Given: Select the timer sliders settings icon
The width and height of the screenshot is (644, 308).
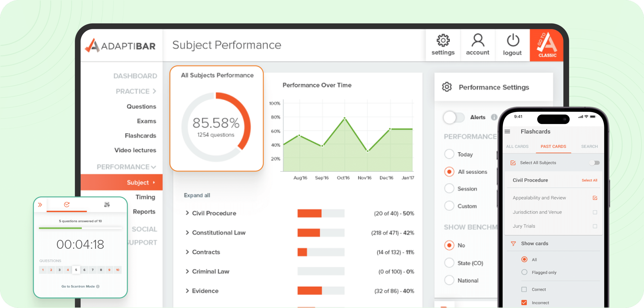Looking at the screenshot, I should [x=107, y=205].
